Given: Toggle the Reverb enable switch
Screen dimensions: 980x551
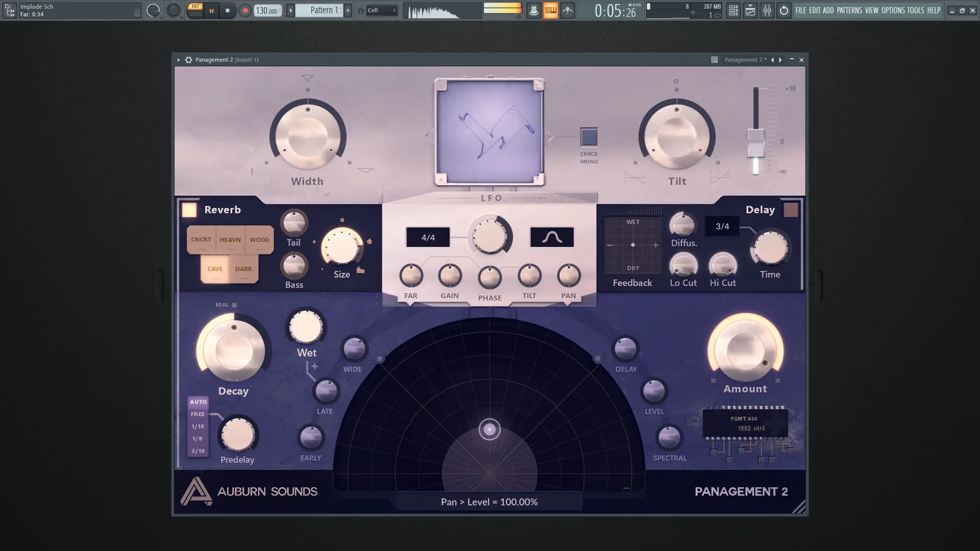Looking at the screenshot, I should coord(189,210).
